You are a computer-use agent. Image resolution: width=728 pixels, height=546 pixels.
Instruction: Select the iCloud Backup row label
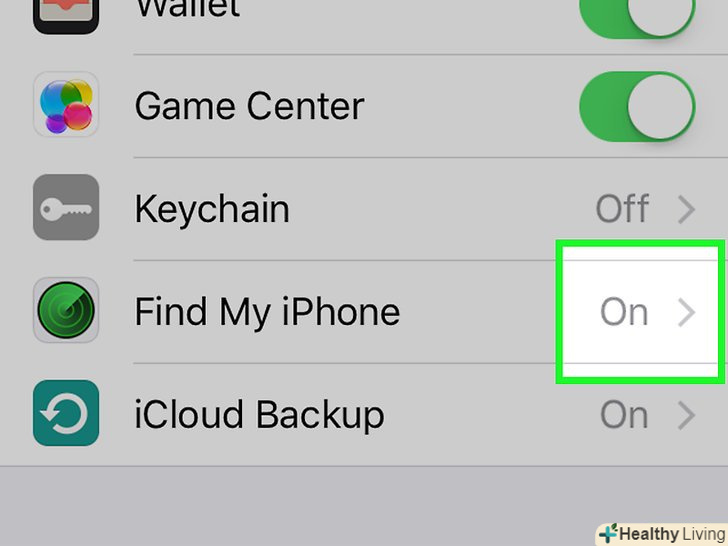(259, 415)
